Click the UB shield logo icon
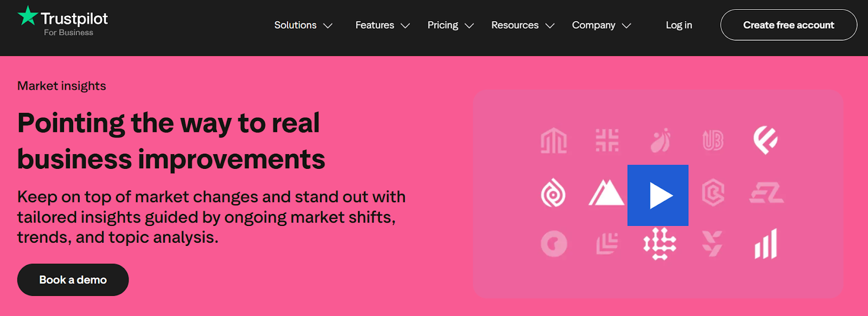Viewport: 868px width, 316px height. coord(713,141)
